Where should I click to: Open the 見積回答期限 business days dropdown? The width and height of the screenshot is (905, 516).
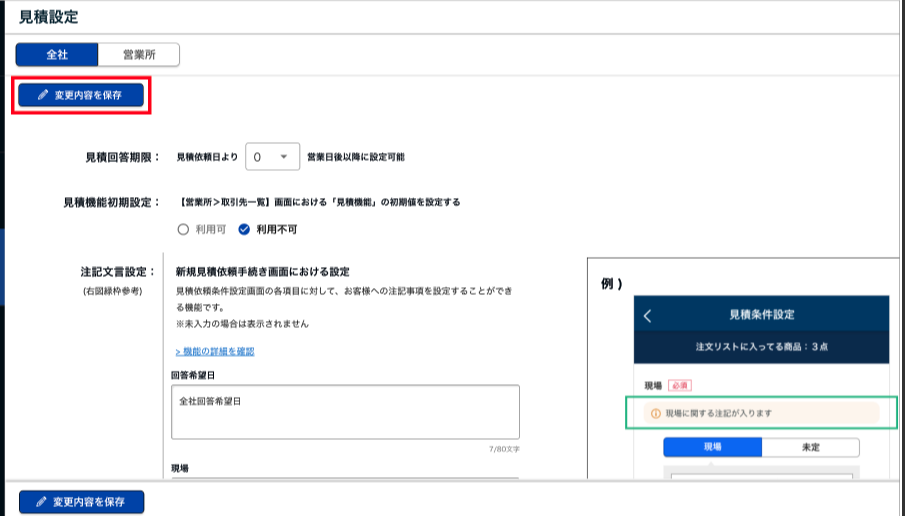pos(272,157)
